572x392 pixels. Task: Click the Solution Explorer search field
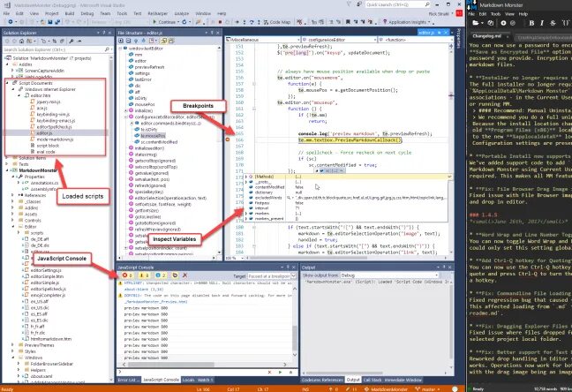[x=57, y=49]
